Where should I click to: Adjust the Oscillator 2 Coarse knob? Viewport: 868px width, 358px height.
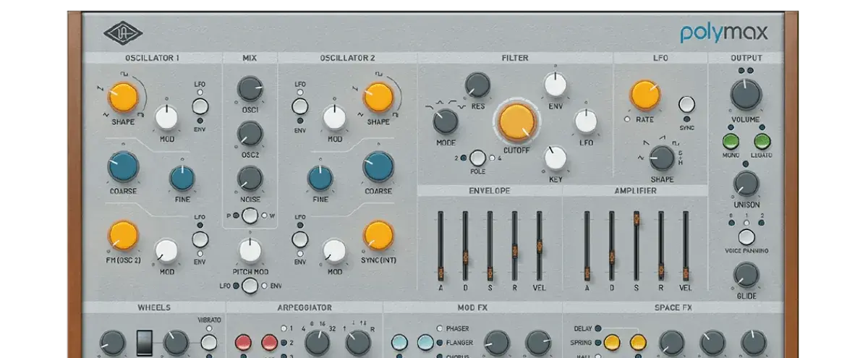point(378,166)
